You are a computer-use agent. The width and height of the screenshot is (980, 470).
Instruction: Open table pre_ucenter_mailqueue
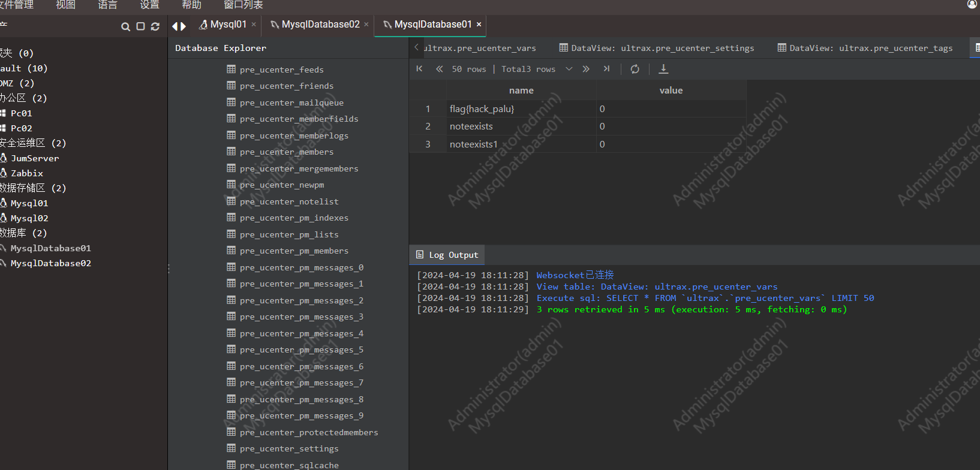tap(291, 103)
